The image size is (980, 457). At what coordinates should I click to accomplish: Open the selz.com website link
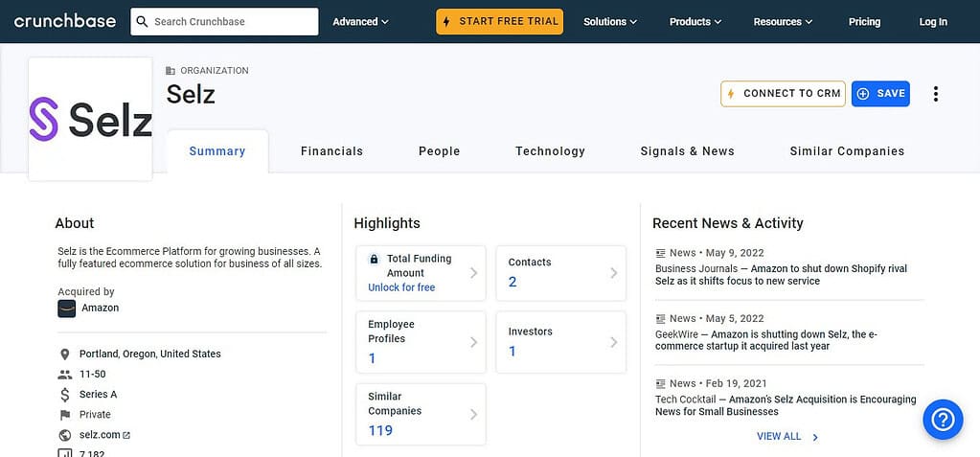coord(100,435)
